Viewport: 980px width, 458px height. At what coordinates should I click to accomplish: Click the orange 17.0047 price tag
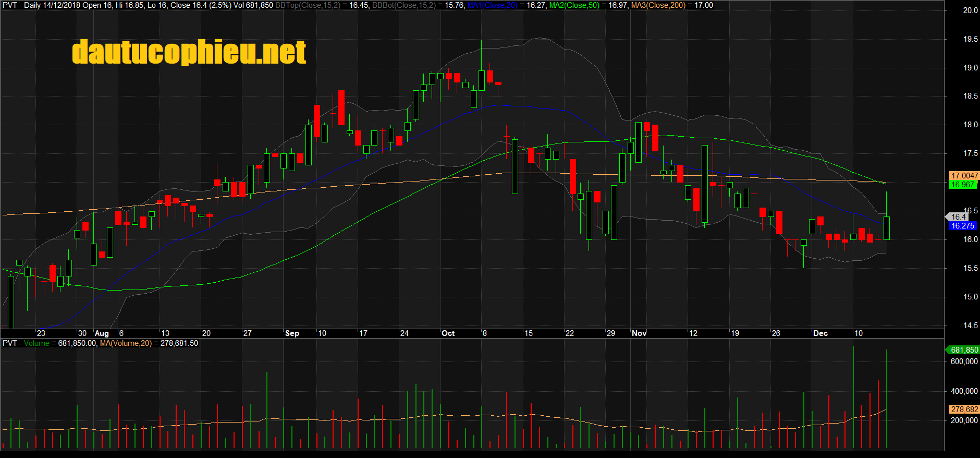[x=964, y=176]
